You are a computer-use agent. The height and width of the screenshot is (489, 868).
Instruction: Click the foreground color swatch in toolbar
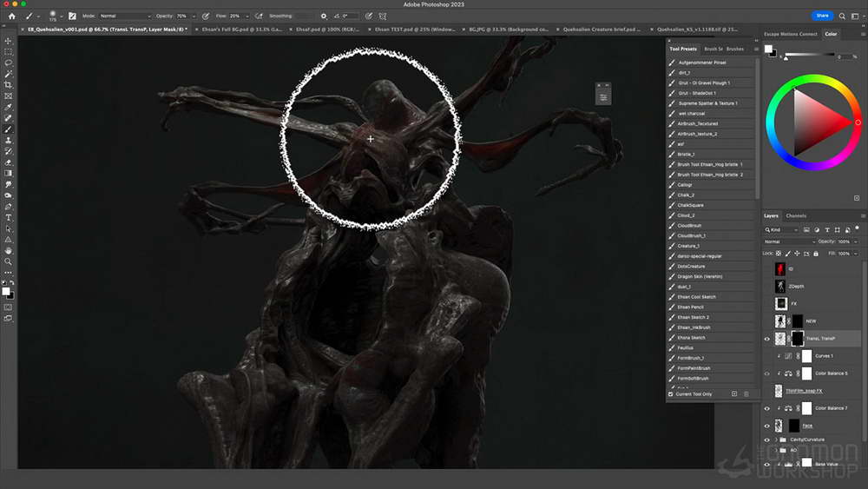(5, 291)
